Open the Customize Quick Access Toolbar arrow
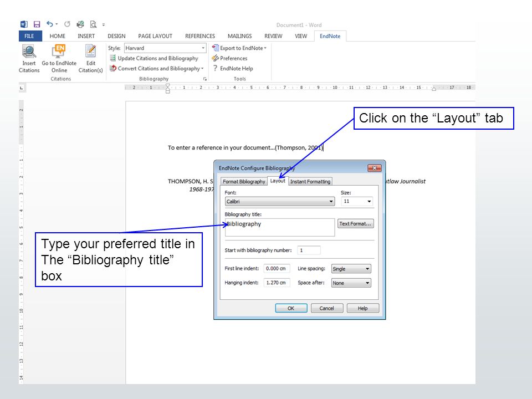The width and height of the screenshot is (532, 399). 104,24
